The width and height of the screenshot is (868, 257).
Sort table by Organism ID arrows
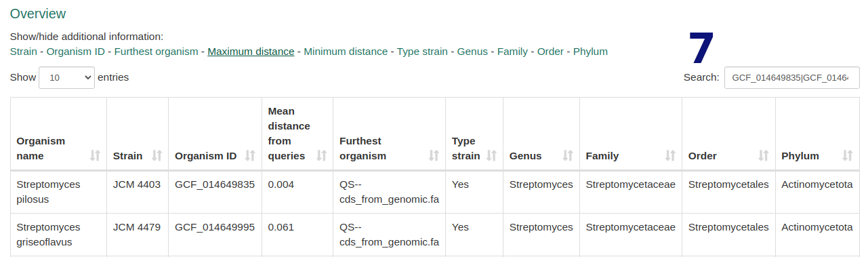coord(250,155)
